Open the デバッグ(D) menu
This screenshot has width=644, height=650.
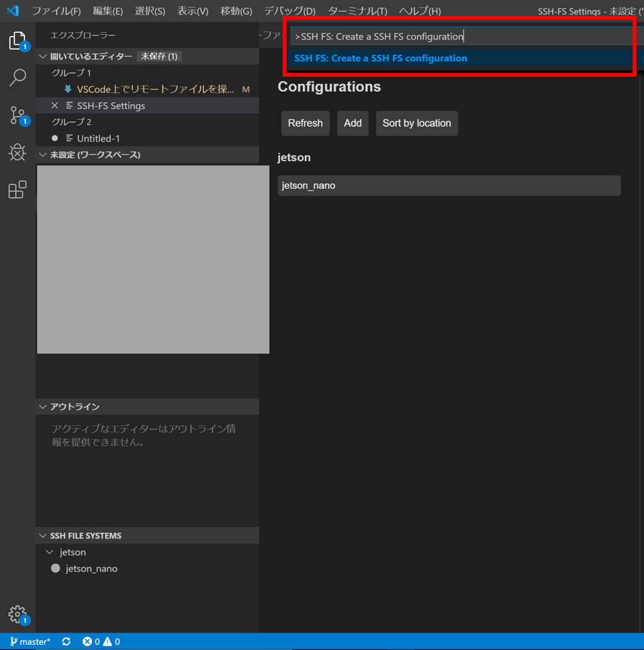pos(290,11)
